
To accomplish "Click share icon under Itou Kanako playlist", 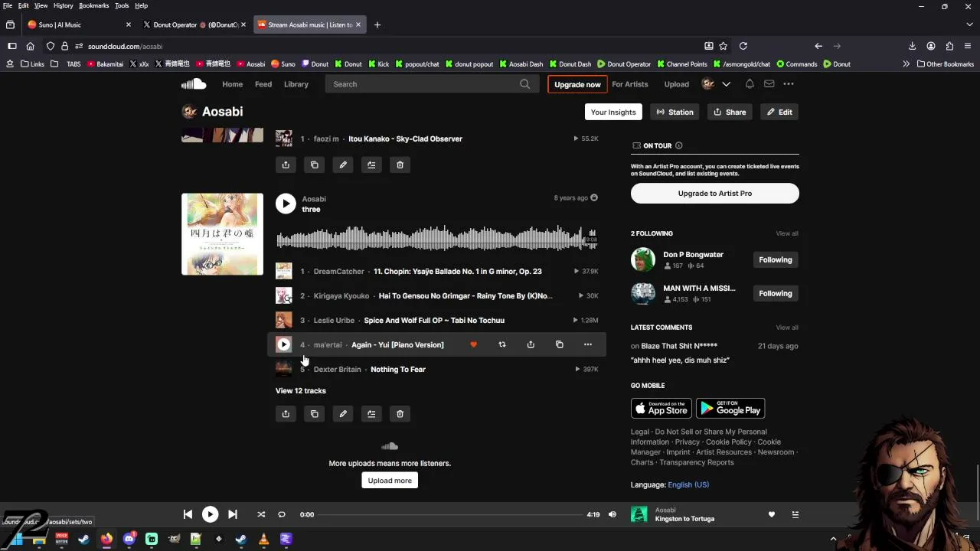I will pyautogui.click(x=286, y=165).
